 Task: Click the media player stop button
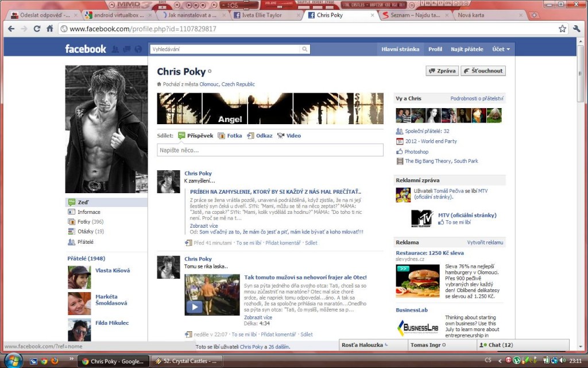pos(203,5)
